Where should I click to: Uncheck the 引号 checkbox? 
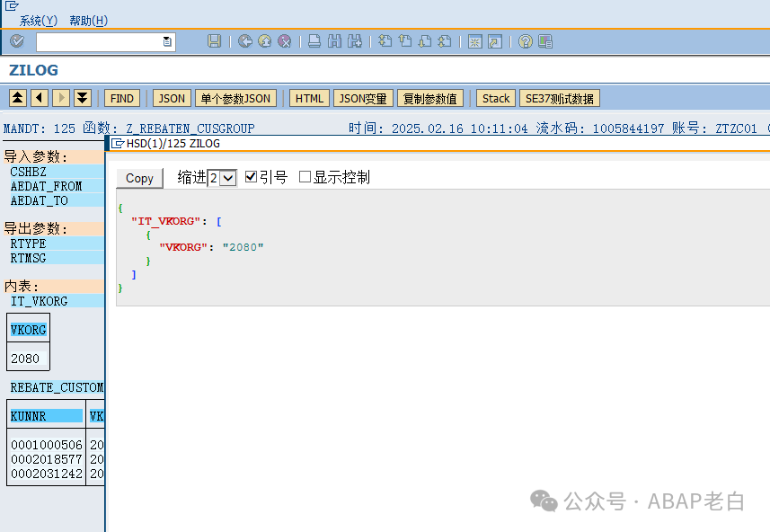tap(251, 176)
